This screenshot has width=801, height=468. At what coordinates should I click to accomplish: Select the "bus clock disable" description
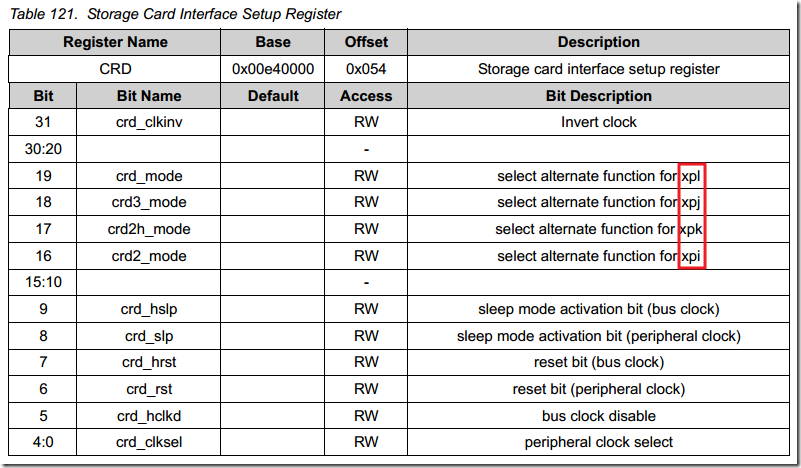pyautogui.click(x=598, y=415)
